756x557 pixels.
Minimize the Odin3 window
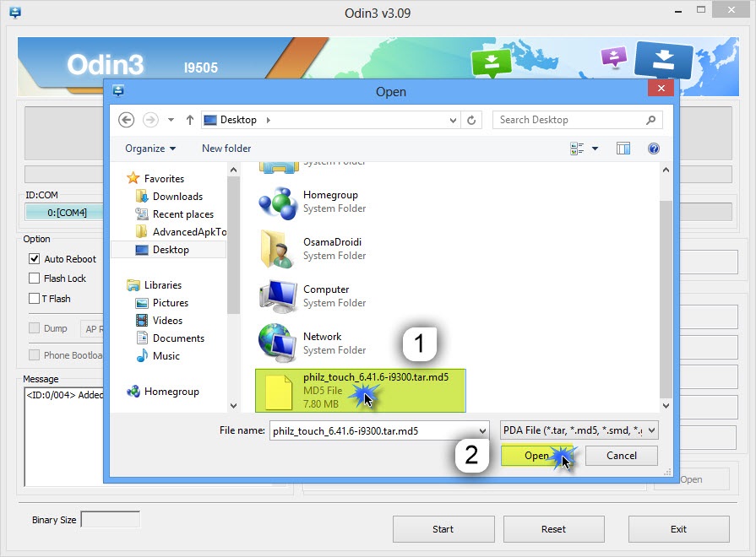click(x=678, y=11)
